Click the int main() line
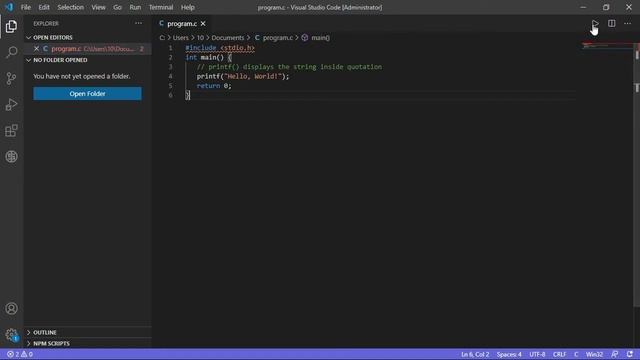This screenshot has width=640, height=360. coord(209,58)
